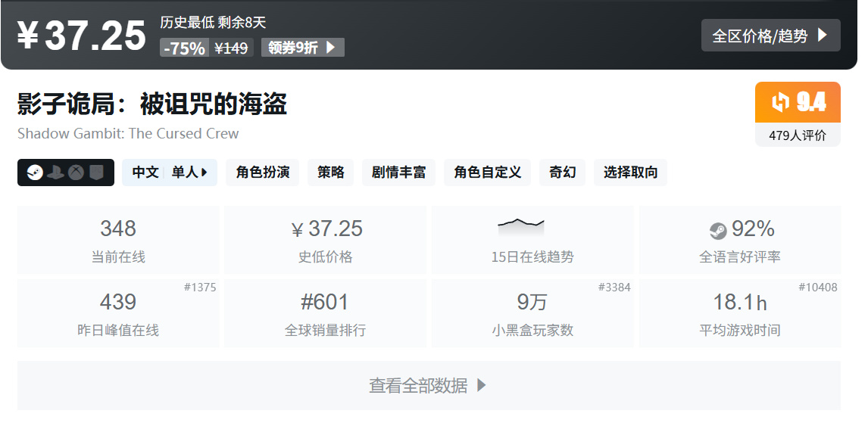The height and width of the screenshot is (426, 868).
Task: Click the PlayStation platform icon
Action: pyautogui.click(x=55, y=173)
